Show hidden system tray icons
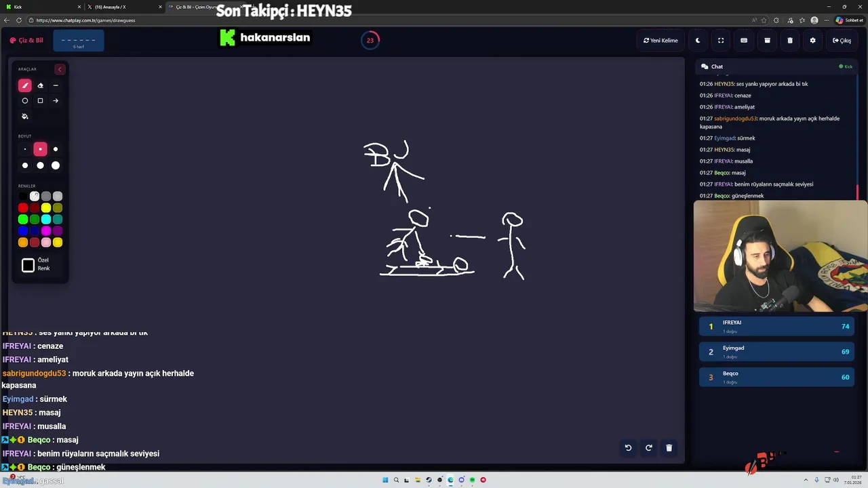This screenshot has width=868, height=488. pos(806,480)
